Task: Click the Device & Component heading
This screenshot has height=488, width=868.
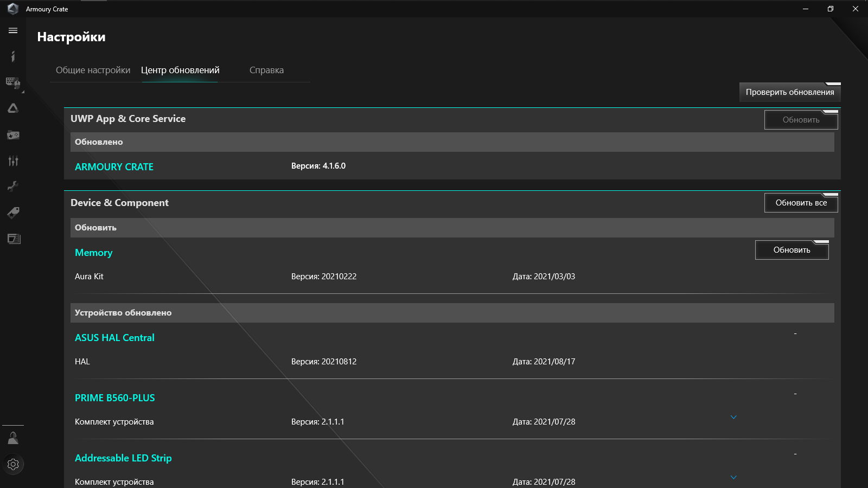Action: [119, 203]
